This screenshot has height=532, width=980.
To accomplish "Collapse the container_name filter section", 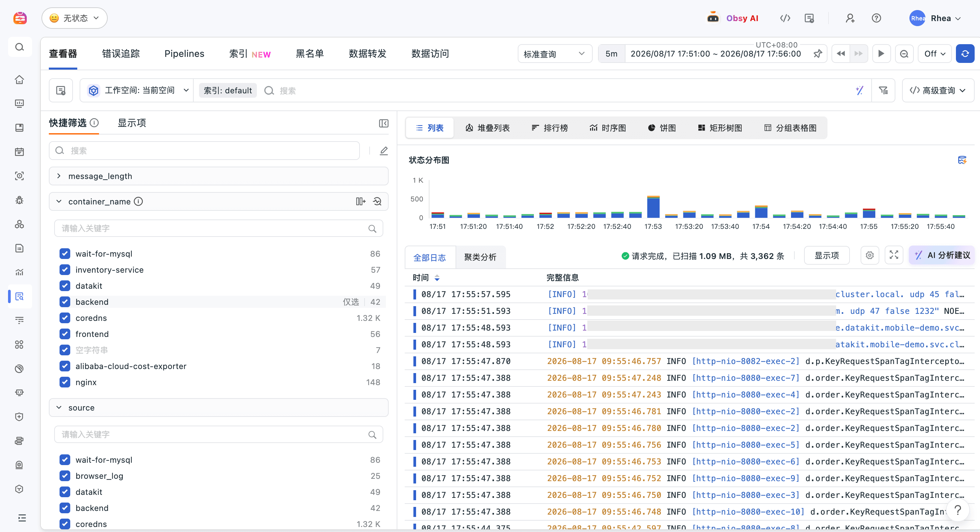I will 59,201.
